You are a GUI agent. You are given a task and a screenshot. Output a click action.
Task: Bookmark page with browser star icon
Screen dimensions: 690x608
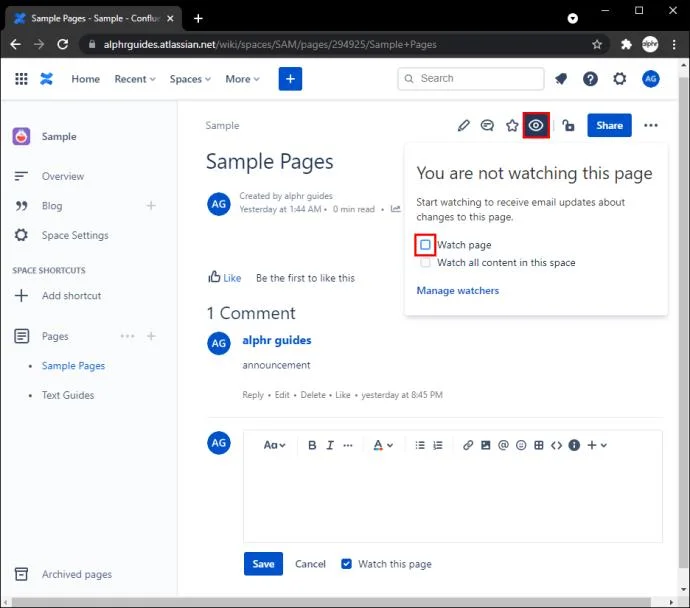[597, 44]
